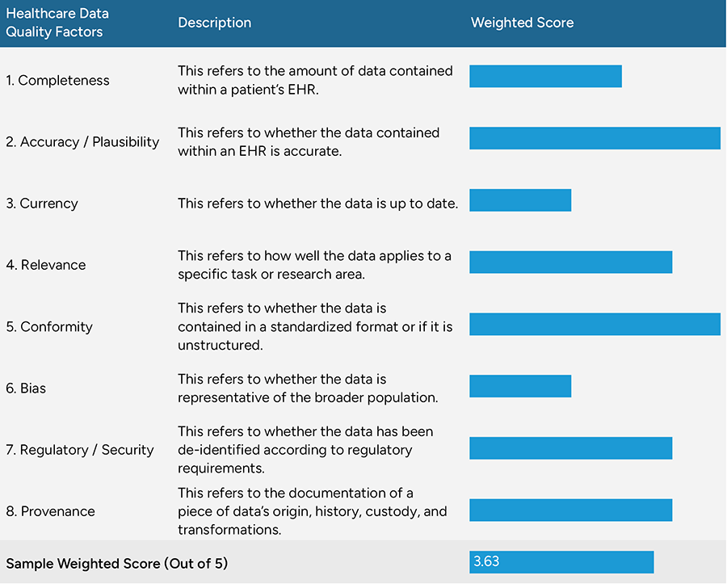Click the 4. Relevance row label
The width and height of the screenshot is (727, 588).
point(46,265)
